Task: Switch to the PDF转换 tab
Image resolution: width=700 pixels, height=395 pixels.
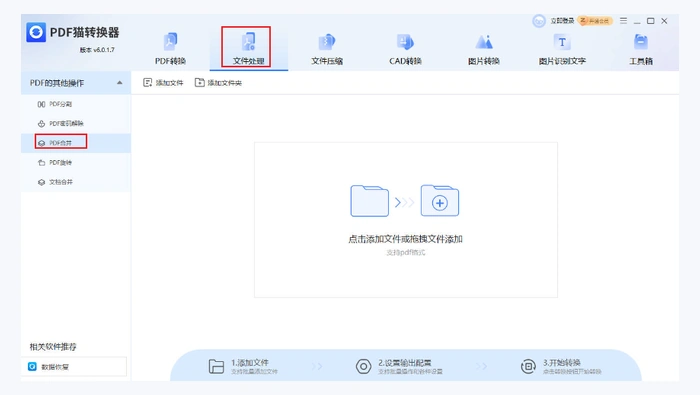Action: (171, 48)
